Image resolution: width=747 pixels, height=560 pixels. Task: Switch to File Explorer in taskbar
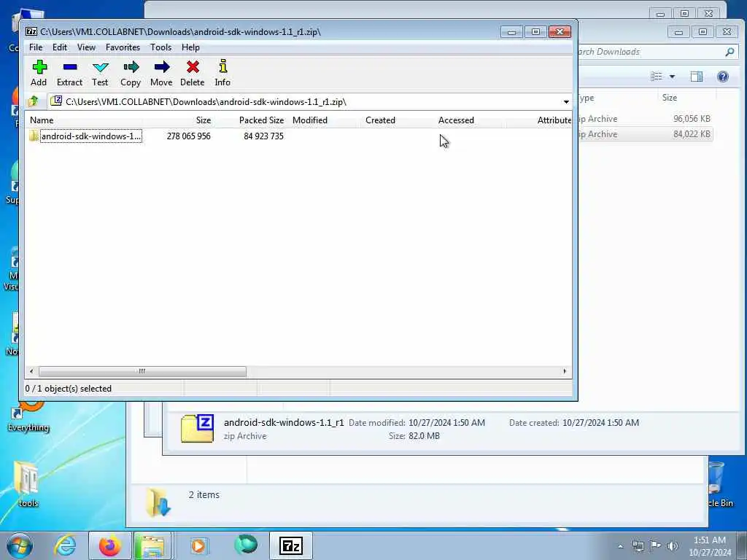point(153,545)
